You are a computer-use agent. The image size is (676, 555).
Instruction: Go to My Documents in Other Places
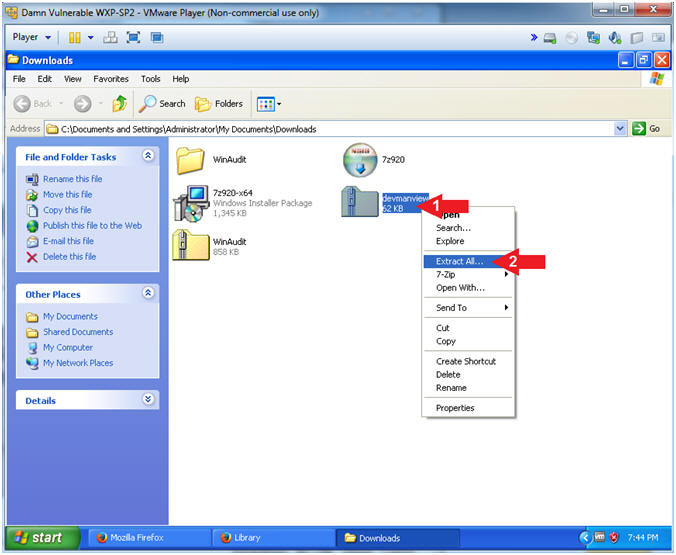click(x=70, y=317)
